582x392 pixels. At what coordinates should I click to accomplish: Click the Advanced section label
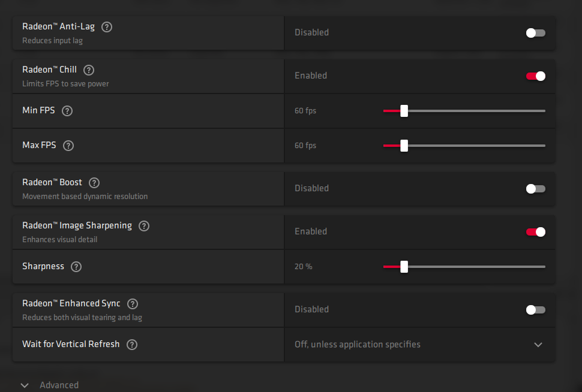coord(59,385)
